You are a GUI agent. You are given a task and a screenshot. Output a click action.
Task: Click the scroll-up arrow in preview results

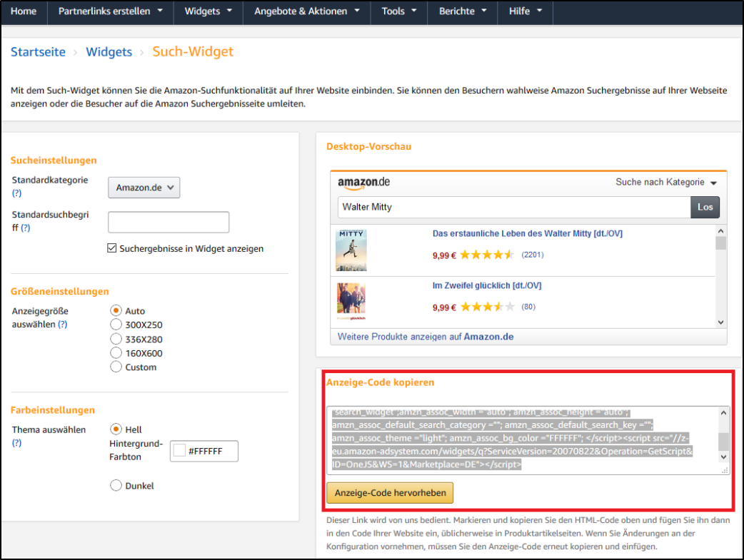[x=720, y=230]
